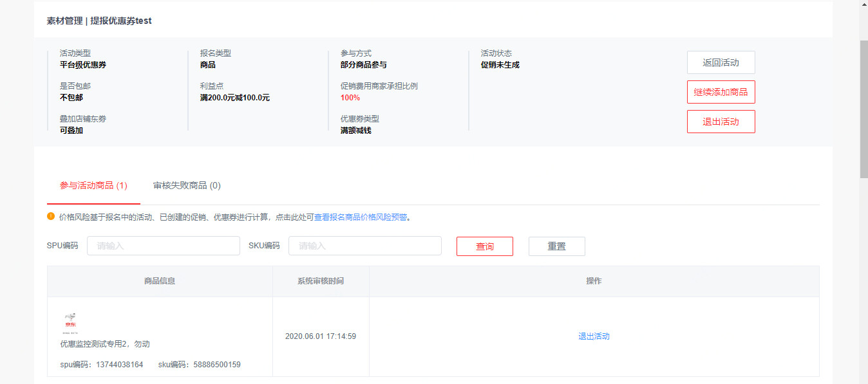Image resolution: width=868 pixels, height=384 pixels.
Task: Click 退出活动 link in the product row
Action: click(594, 336)
